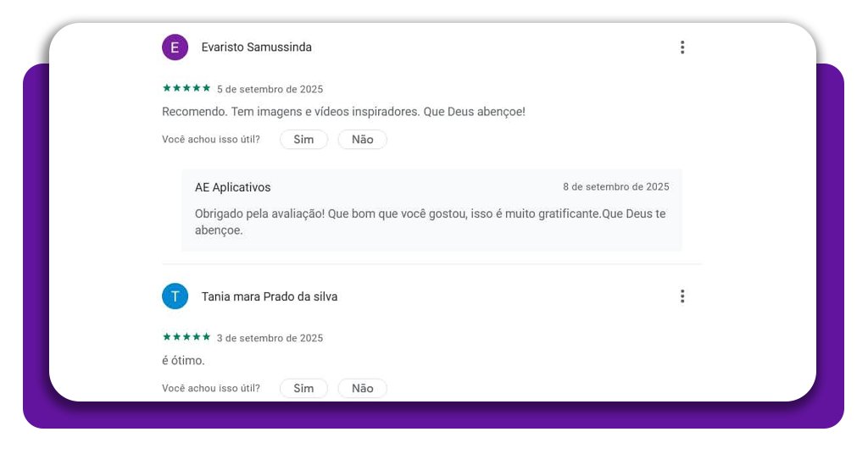The height and width of the screenshot is (454, 868).
Task: Click the date '3 de setembro de 2025'
Action: [x=270, y=338]
